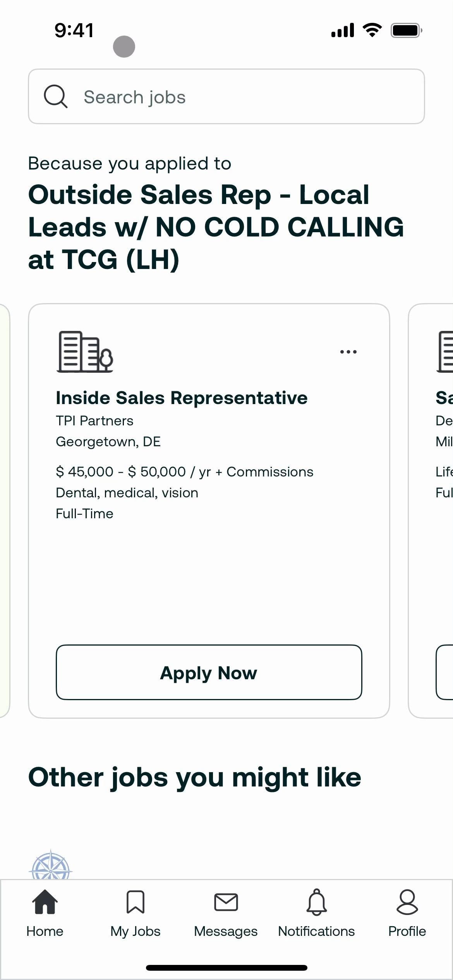Tap the TPI Partners company name

[x=94, y=421]
